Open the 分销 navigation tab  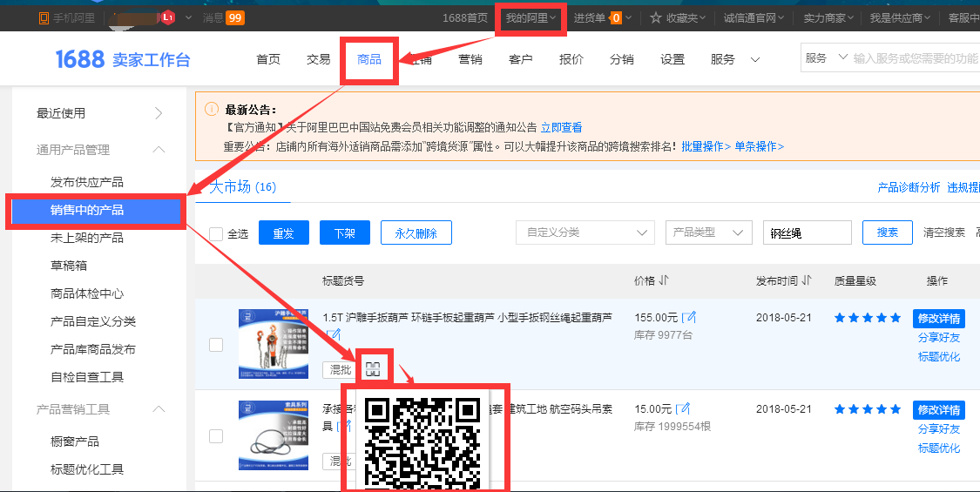(x=622, y=59)
